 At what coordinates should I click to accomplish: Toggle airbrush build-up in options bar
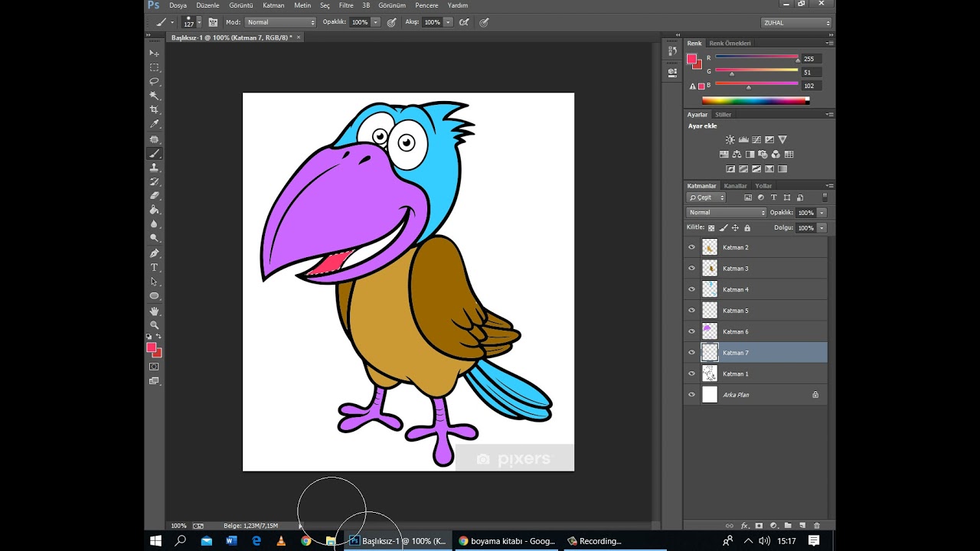464,22
